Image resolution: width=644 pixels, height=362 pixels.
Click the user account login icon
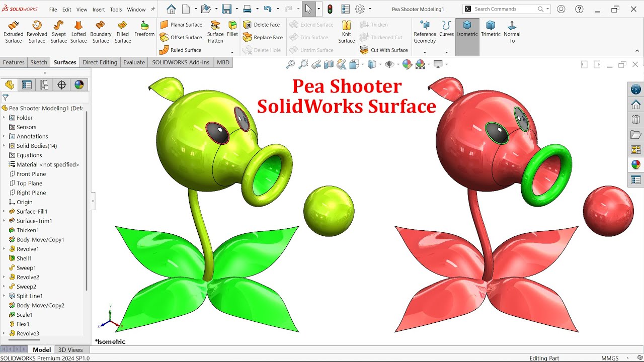coord(561,9)
